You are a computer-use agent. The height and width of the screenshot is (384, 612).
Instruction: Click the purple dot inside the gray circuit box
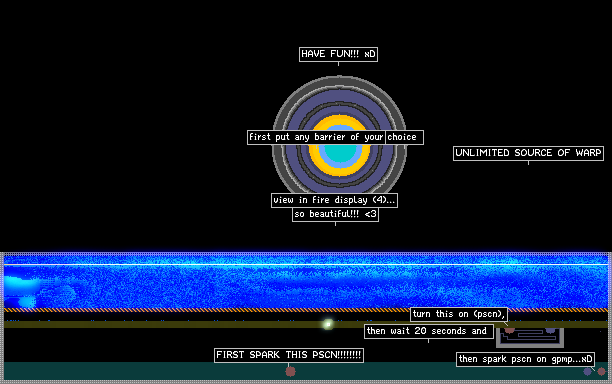pyautogui.click(x=550, y=331)
